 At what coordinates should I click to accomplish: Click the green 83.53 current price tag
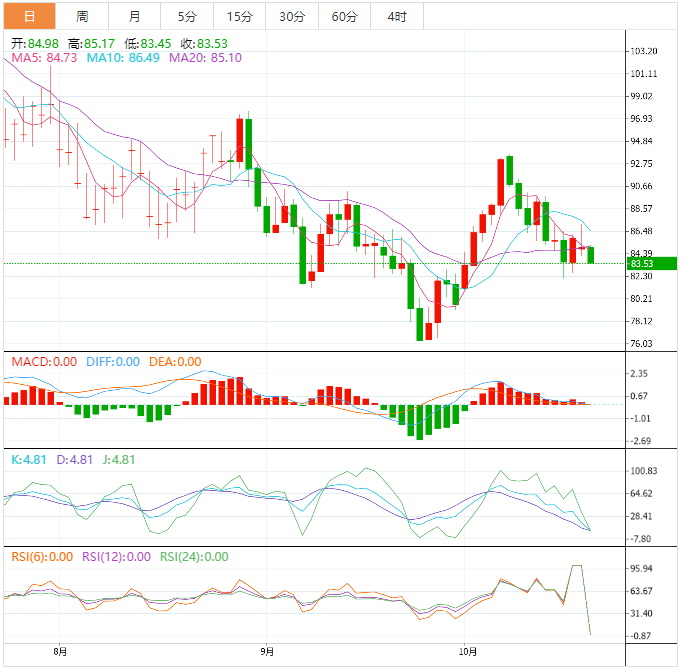click(x=651, y=264)
